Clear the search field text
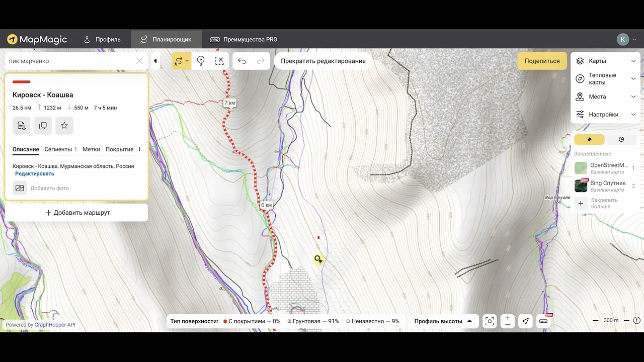Viewport: 644px width, 362px height. click(139, 61)
